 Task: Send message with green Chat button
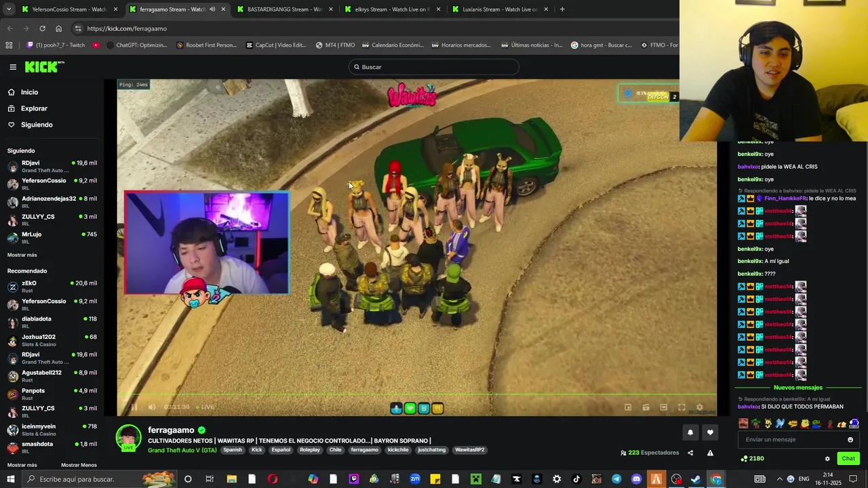pyautogui.click(x=848, y=459)
